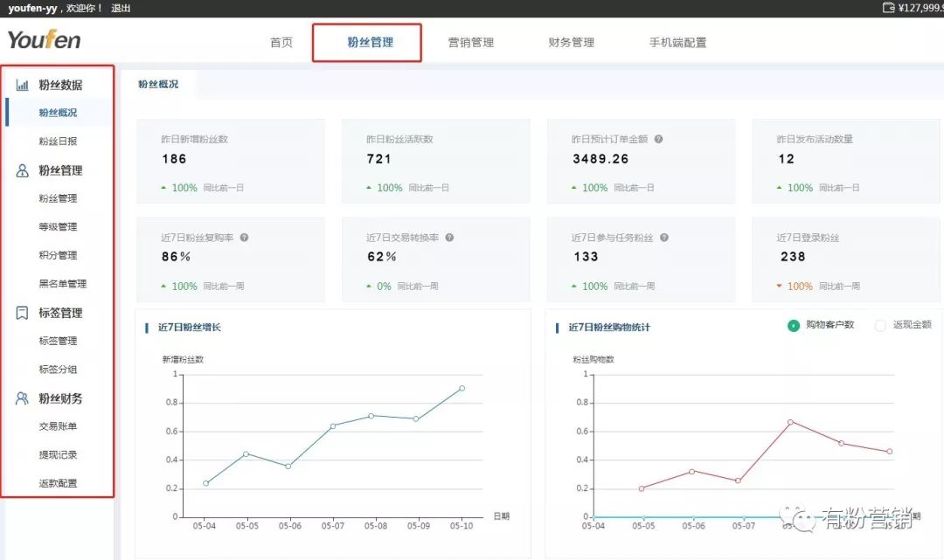
Task: Go to 黑名单管理 in sidebar
Action: point(62,284)
